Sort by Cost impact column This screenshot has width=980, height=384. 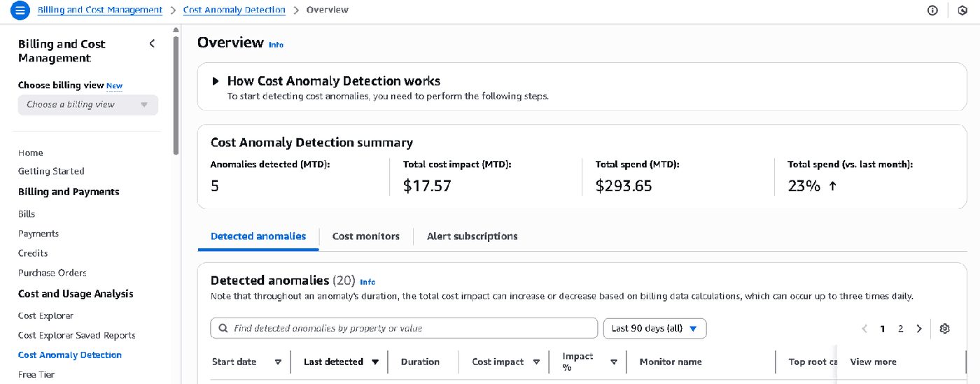(x=536, y=362)
